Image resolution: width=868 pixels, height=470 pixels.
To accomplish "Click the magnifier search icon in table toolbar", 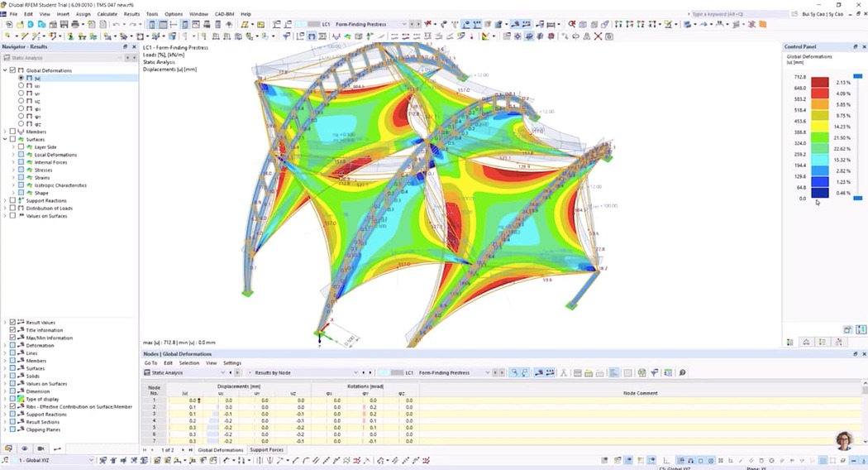I will pyautogui.click(x=682, y=373).
